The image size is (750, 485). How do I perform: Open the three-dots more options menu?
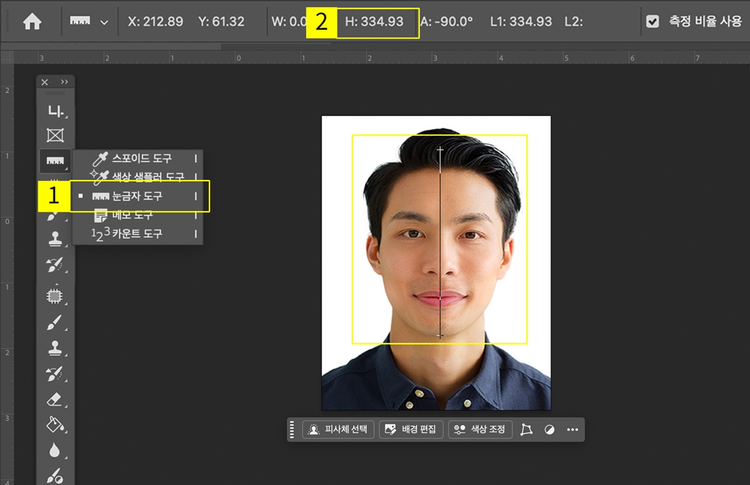572,429
